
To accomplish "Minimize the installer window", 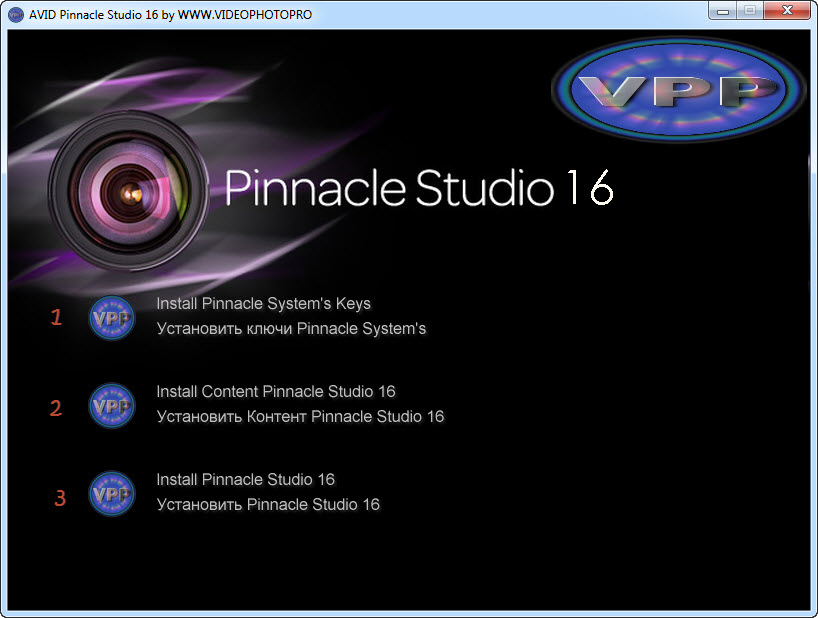I will pyautogui.click(x=723, y=10).
